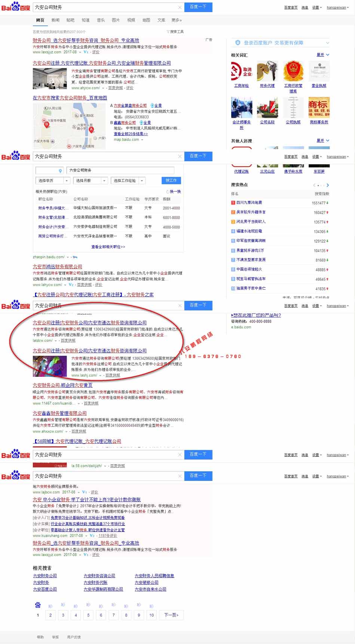Open the 工商行政管理局 emblem thumbnail

293,71
